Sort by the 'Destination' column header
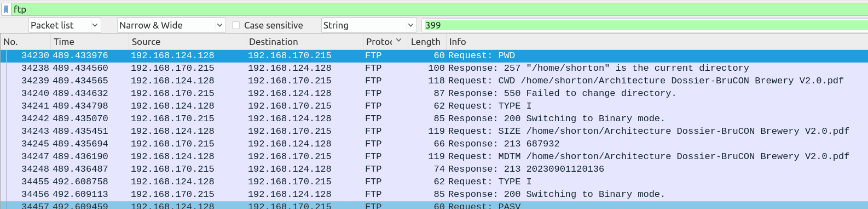Image resolution: width=868 pixels, height=209 pixels. pos(304,42)
